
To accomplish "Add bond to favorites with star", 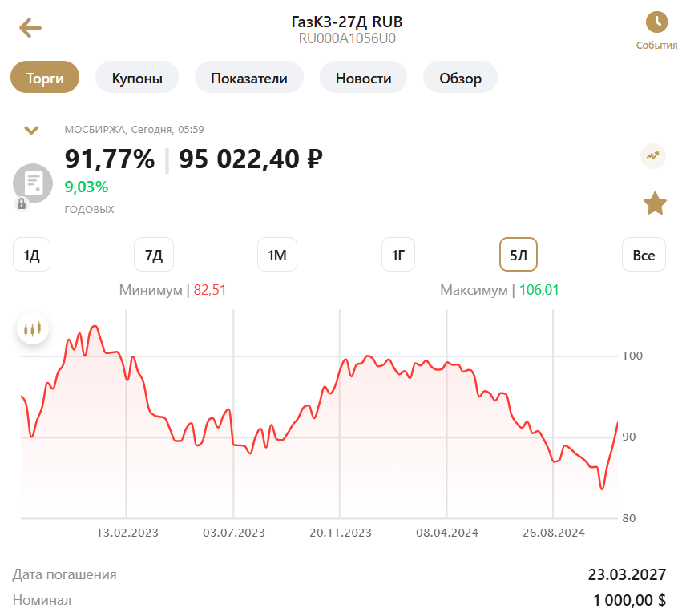I will (655, 203).
